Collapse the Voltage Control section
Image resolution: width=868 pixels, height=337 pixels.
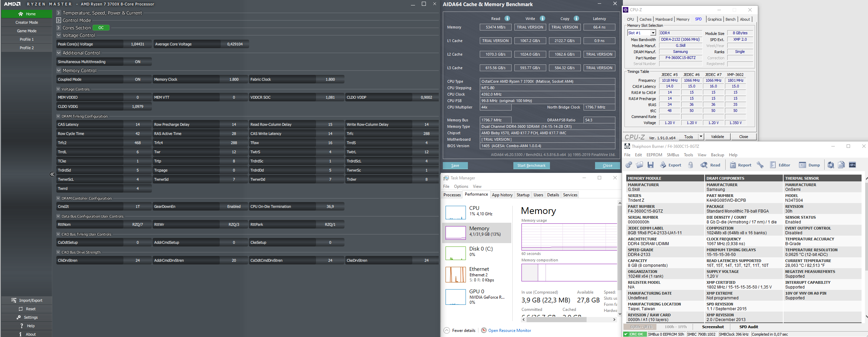(59, 35)
